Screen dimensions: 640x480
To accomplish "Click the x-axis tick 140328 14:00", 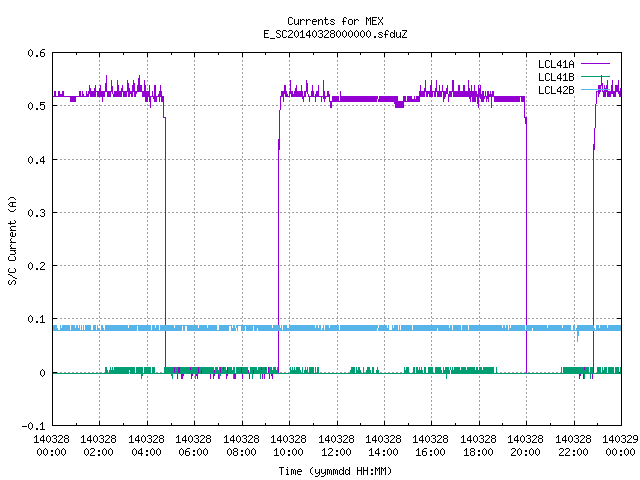I will [x=384, y=445].
